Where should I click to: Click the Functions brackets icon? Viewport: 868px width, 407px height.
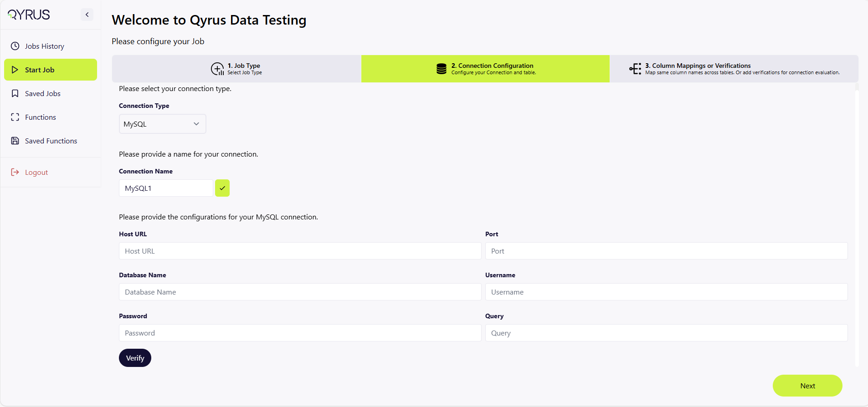coord(15,117)
